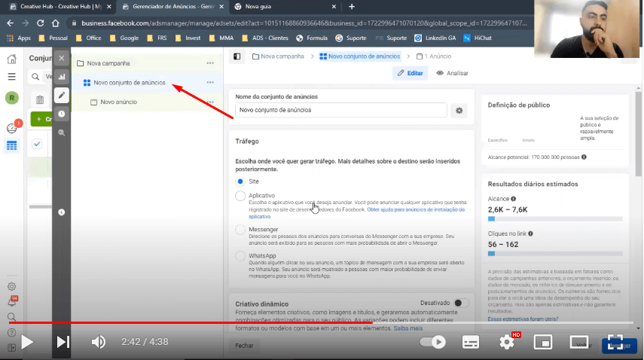Click Saiba mais link

pyautogui.click(x=407, y=328)
